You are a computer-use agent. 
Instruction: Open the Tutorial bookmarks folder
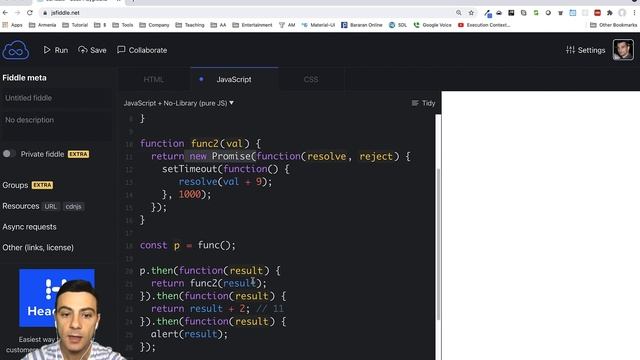pos(75,25)
